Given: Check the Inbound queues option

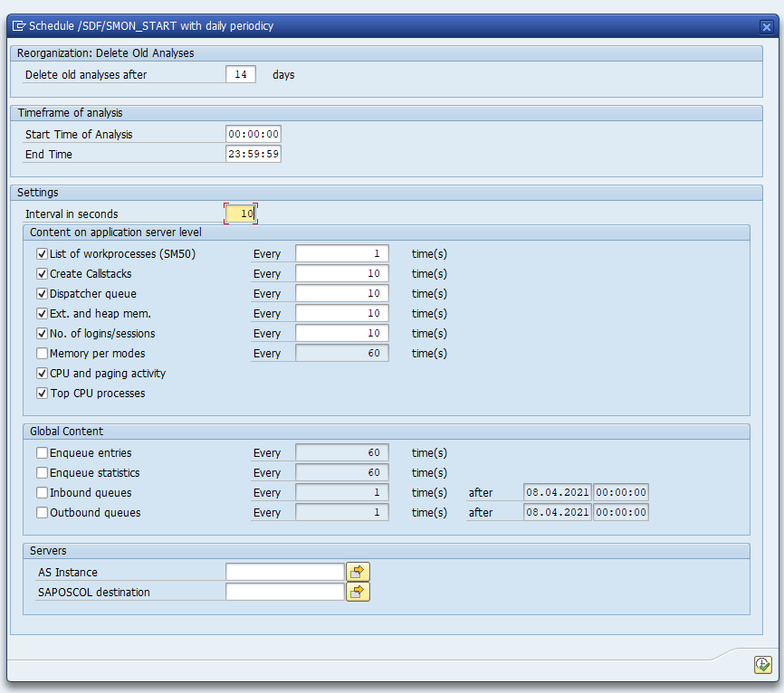Looking at the screenshot, I should pyautogui.click(x=42, y=492).
